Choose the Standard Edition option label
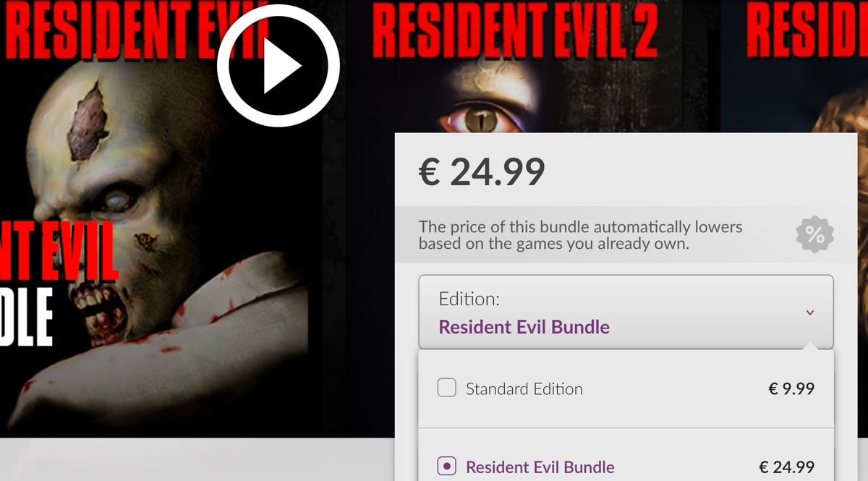This screenshot has height=481, width=868. [524, 388]
